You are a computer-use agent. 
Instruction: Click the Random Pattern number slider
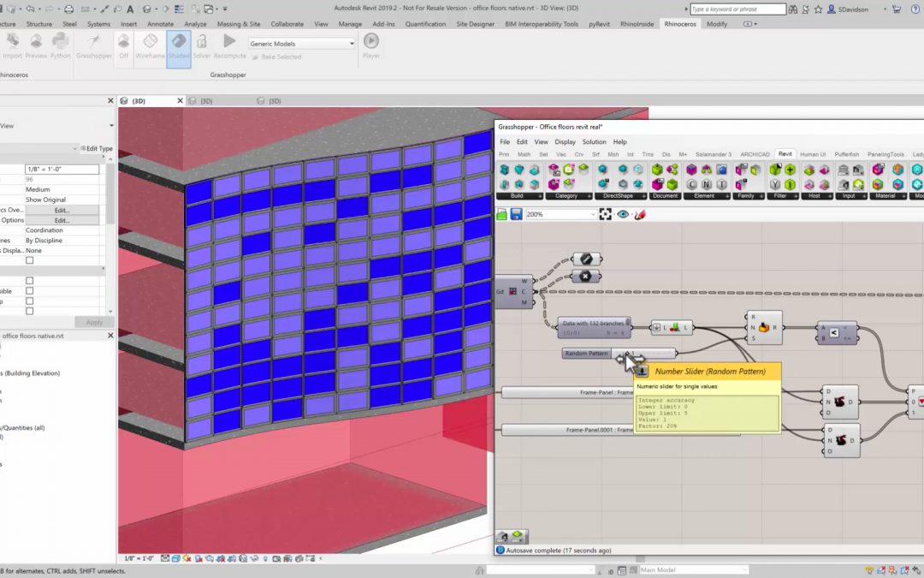click(x=619, y=354)
